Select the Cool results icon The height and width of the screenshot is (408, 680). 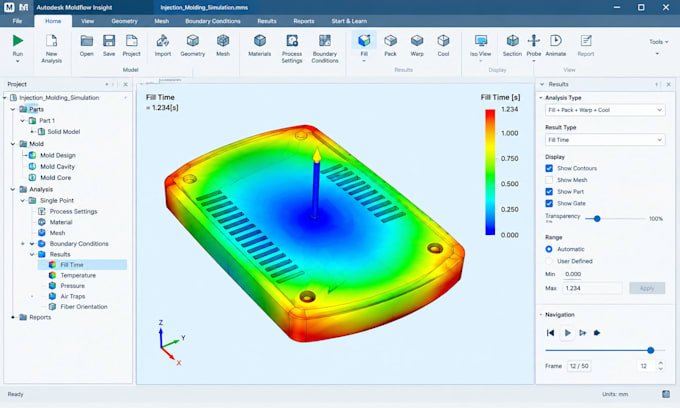tap(443, 41)
